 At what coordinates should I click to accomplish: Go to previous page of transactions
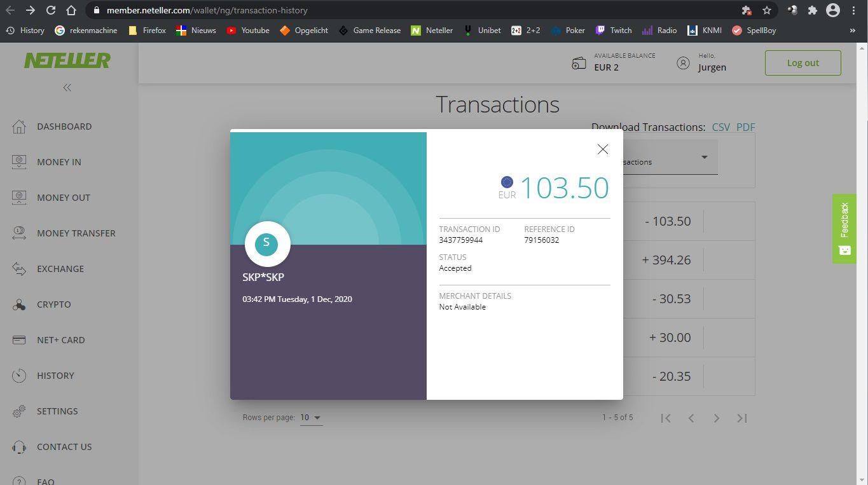[x=691, y=418]
